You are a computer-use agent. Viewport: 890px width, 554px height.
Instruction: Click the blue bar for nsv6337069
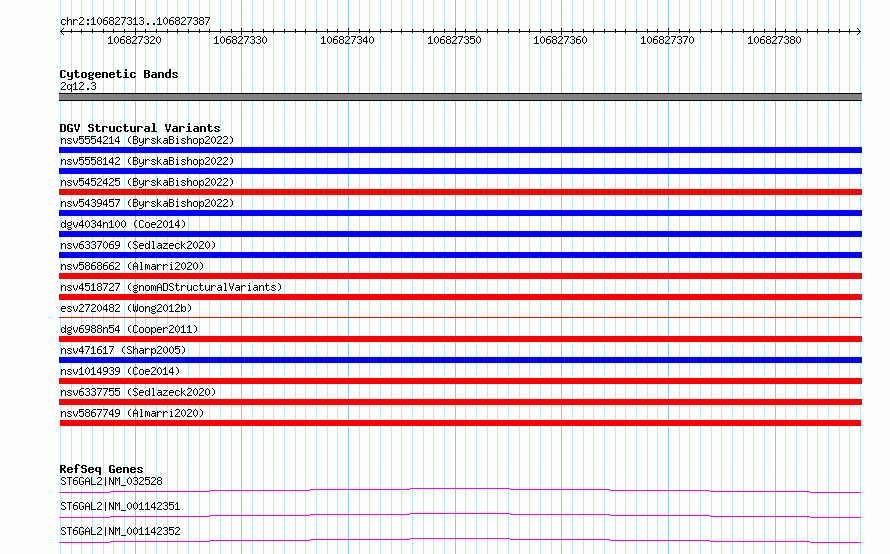point(460,255)
